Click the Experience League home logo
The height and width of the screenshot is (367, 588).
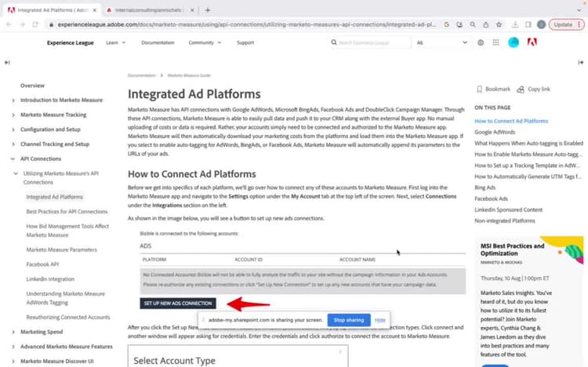coord(70,43)
